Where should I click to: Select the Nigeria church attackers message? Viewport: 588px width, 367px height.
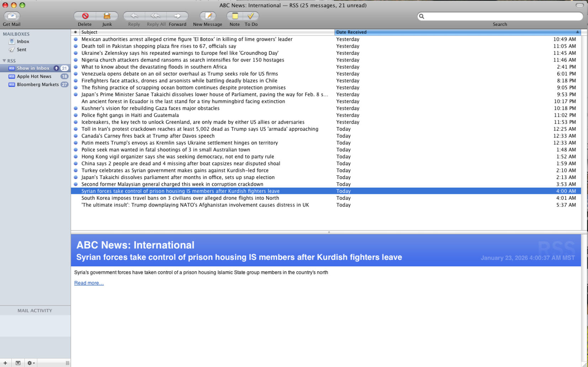(326, 60)
